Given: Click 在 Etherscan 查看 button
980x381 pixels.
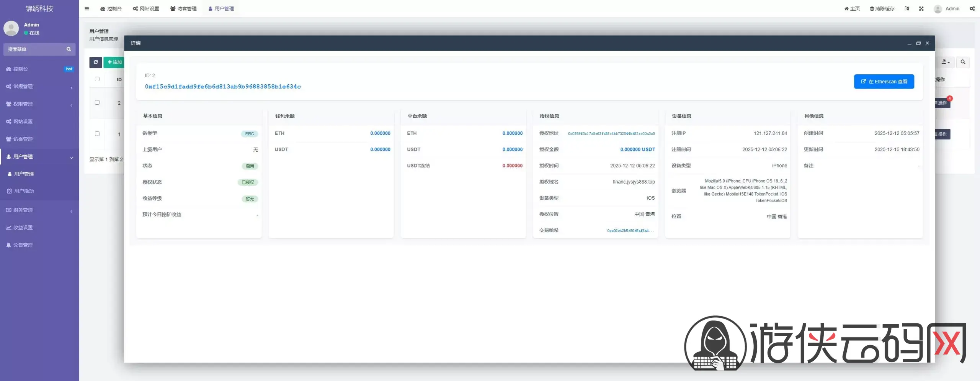Looking at the screenshot, I should tap(884, 82).
